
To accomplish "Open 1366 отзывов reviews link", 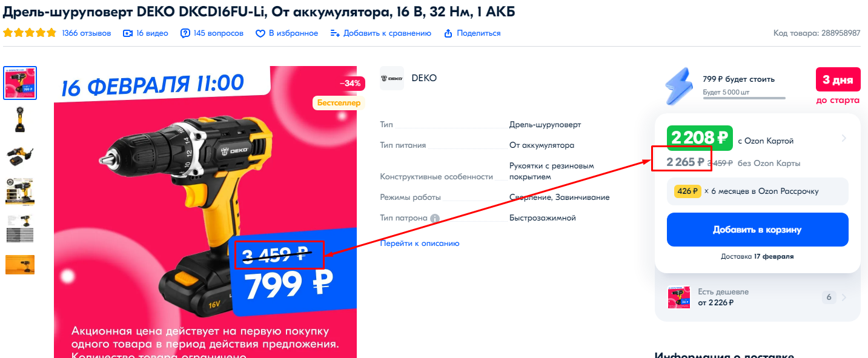I will [87, 33].
